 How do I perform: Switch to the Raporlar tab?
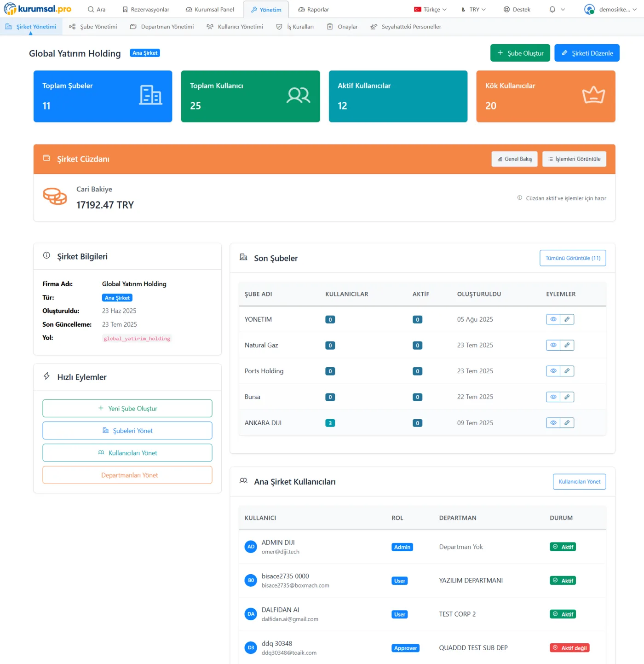(313, 9)
